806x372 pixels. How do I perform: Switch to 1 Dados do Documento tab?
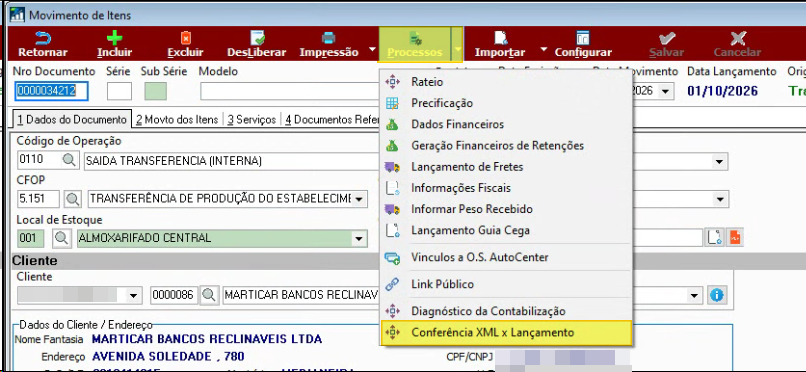click(72, 120)
